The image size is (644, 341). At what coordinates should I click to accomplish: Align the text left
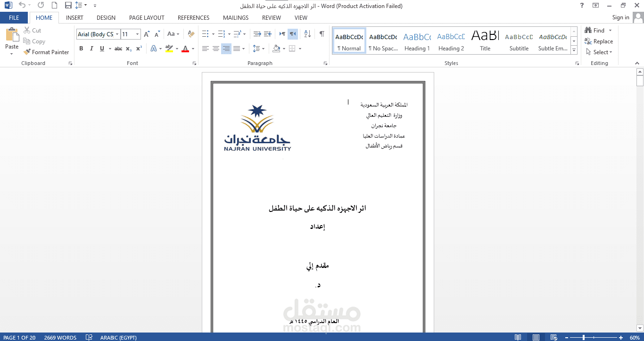(x=206, y=49)
